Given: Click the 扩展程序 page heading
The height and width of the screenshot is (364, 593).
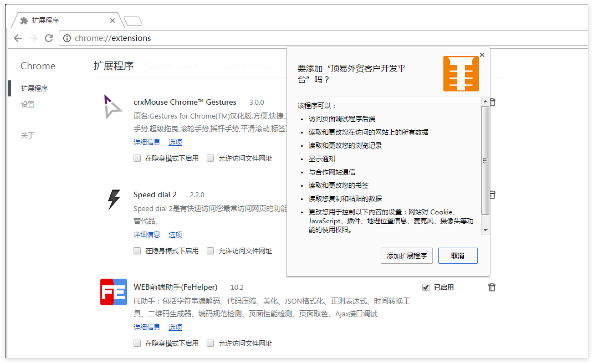Looking at the screenshot, I should 114,66.
